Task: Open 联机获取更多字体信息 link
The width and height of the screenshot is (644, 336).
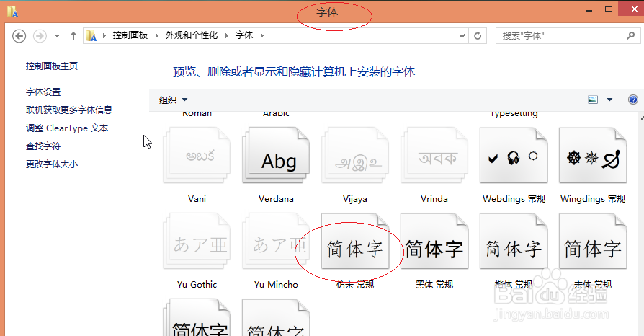Action: (x=69, y=110)
